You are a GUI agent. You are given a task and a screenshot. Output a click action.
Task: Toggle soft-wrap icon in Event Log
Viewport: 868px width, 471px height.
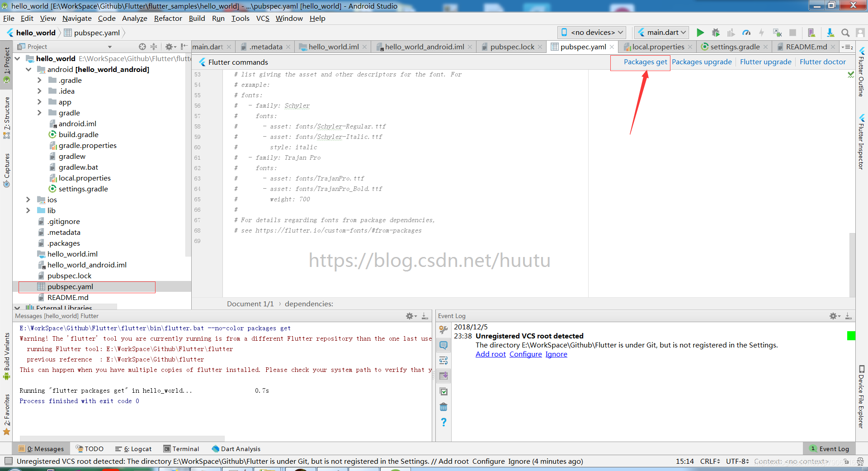tap(443, 361)
